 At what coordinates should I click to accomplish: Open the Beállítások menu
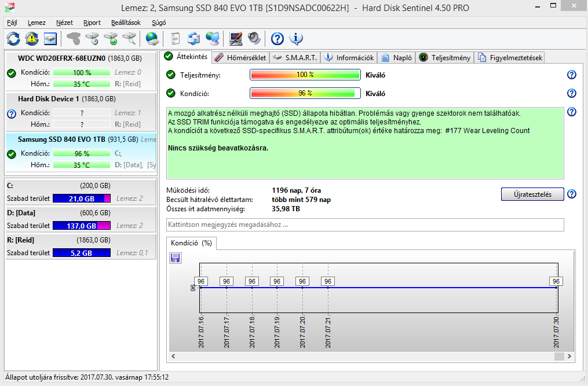click(126, 23)
